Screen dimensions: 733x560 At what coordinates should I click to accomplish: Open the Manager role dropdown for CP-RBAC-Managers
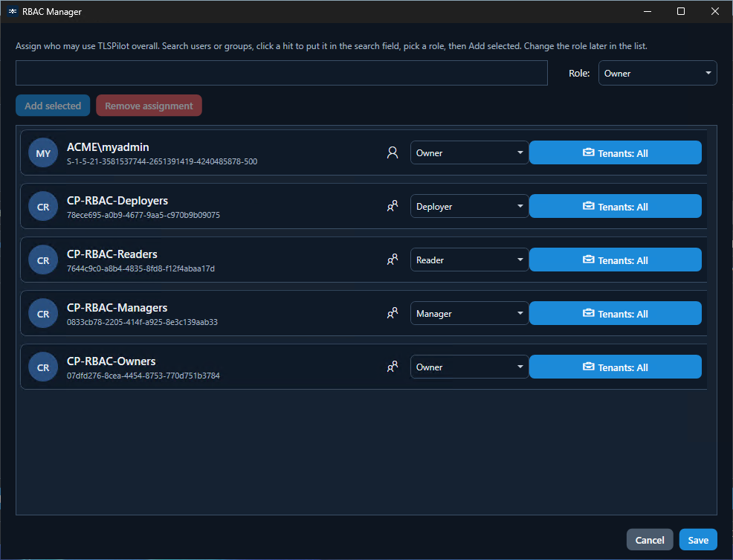click(x=469, y=313)
